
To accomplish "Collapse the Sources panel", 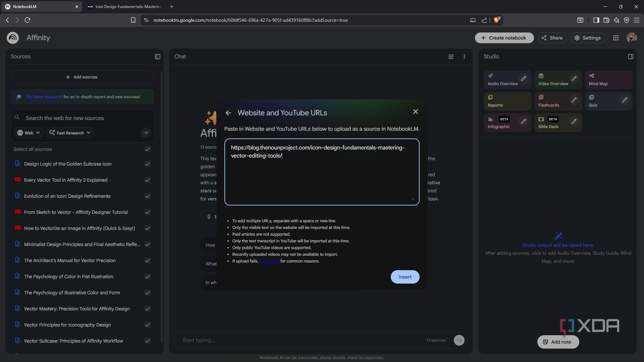I will 157,57.
